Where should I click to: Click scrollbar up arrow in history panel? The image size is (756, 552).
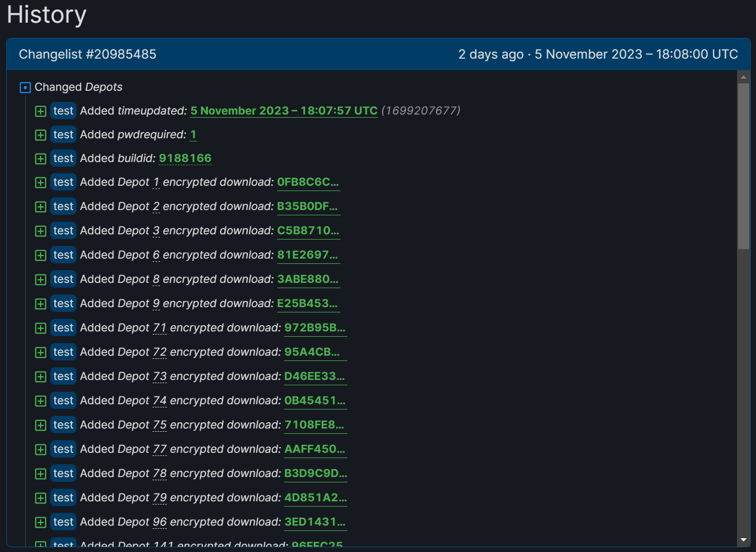[x=743, y=77]
